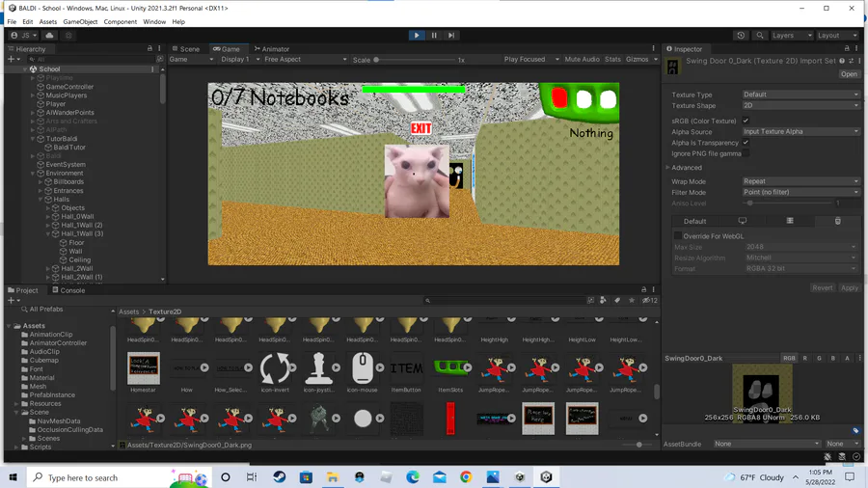Collapse the Halls tree item

point(41,200)
